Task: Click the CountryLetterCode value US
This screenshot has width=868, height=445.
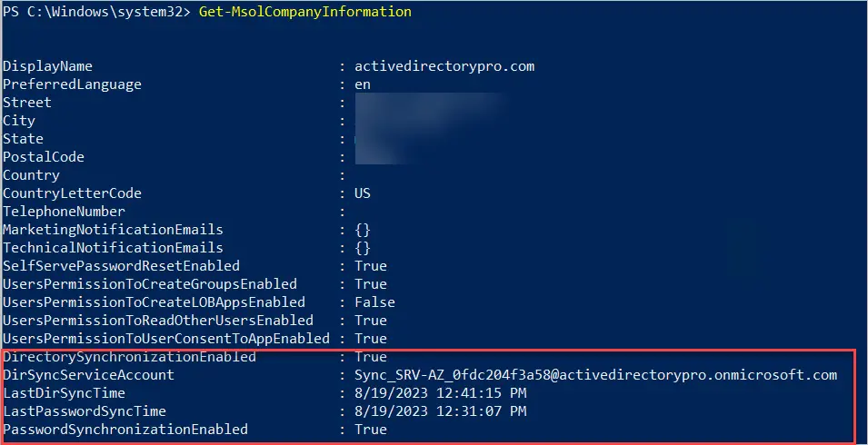Action: [x=363, y=193]
